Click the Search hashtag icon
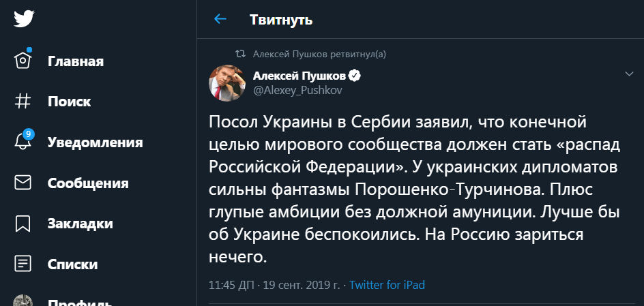644x306 pixels. coord(23,102)
